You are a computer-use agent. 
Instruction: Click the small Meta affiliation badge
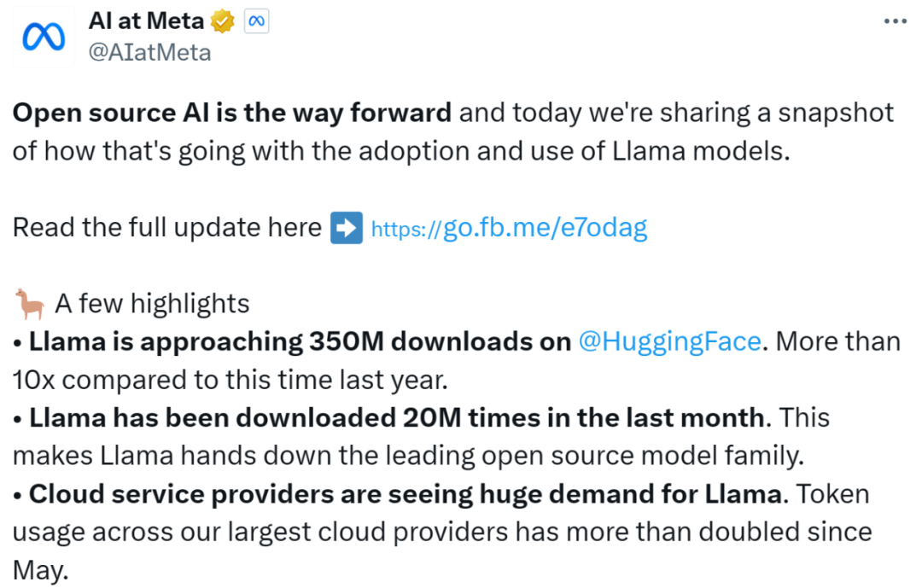point(256,21)
